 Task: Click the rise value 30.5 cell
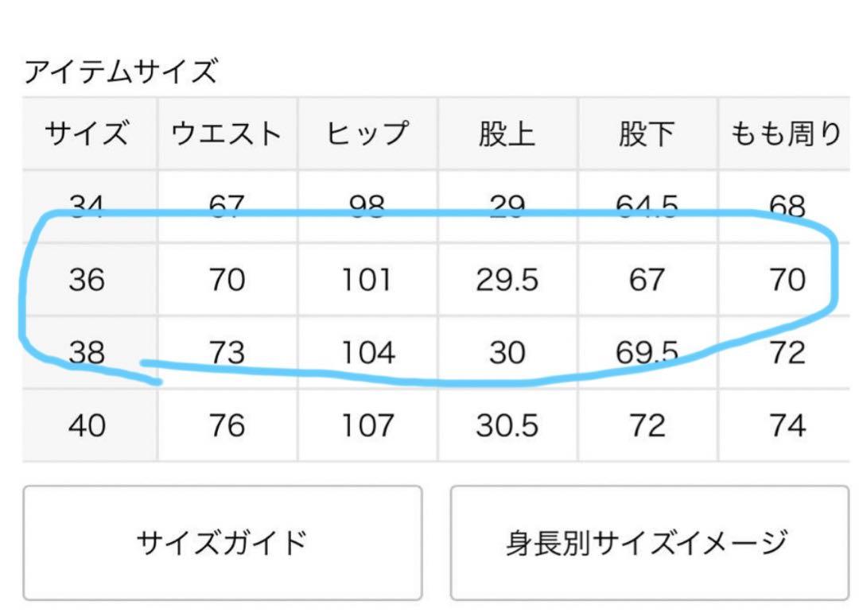(507, 425)
